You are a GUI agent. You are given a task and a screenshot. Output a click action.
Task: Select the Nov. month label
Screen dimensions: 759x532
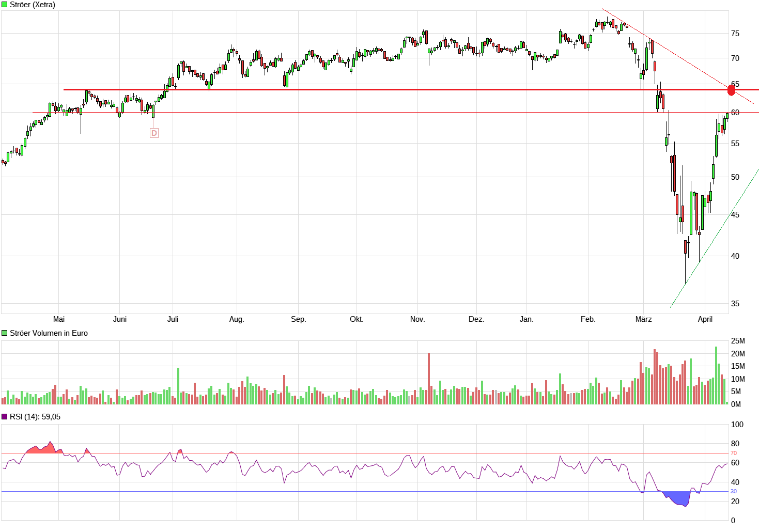(417, 319)
